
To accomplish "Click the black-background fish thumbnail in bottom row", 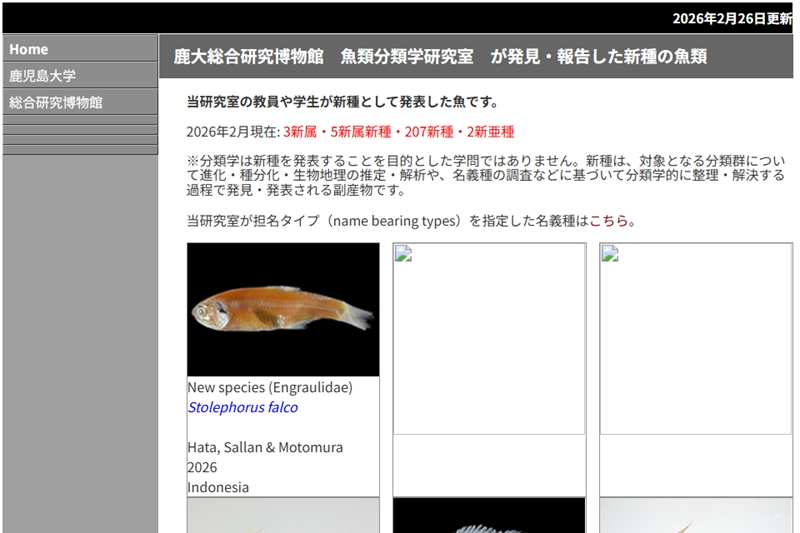I will [x=489, y=516].
